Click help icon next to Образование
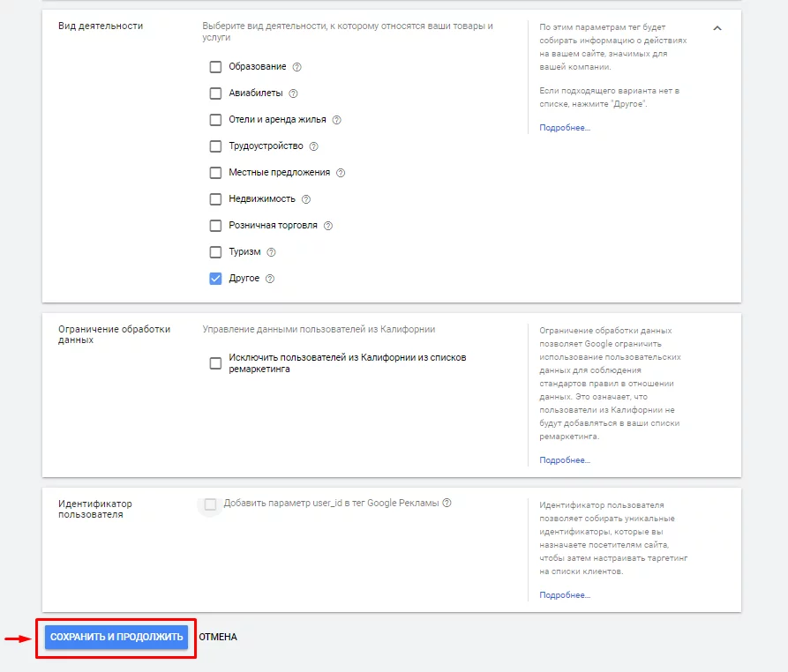 click(x=297, y=67)
